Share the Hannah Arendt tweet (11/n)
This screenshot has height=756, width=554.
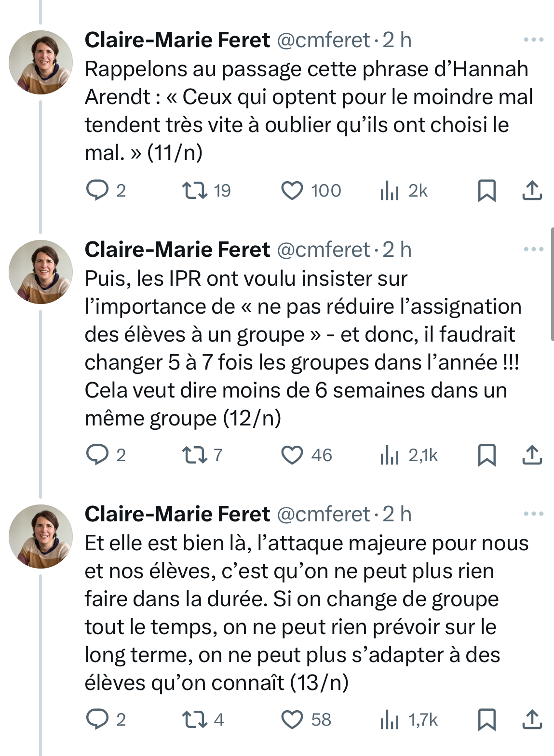(532, 190)
